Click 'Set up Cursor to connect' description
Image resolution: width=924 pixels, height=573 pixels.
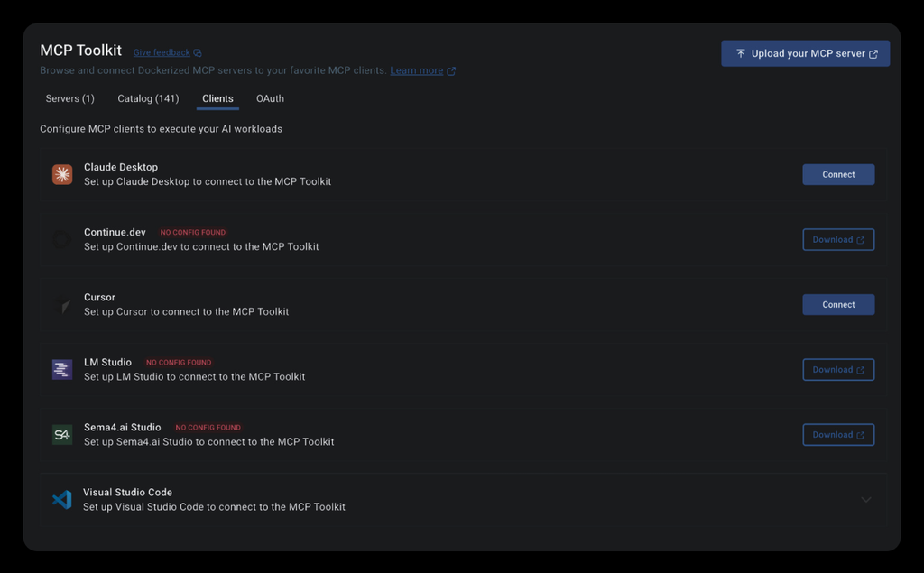click(x=186, y=312)
